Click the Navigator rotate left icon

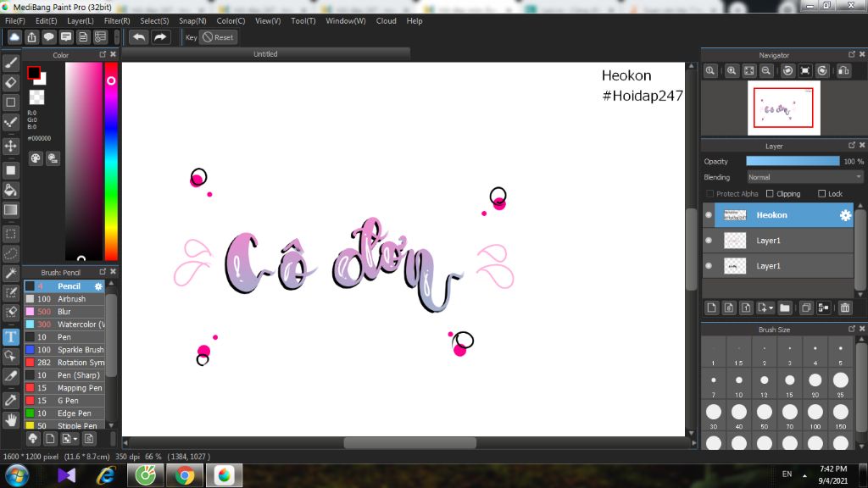(787, 71)
